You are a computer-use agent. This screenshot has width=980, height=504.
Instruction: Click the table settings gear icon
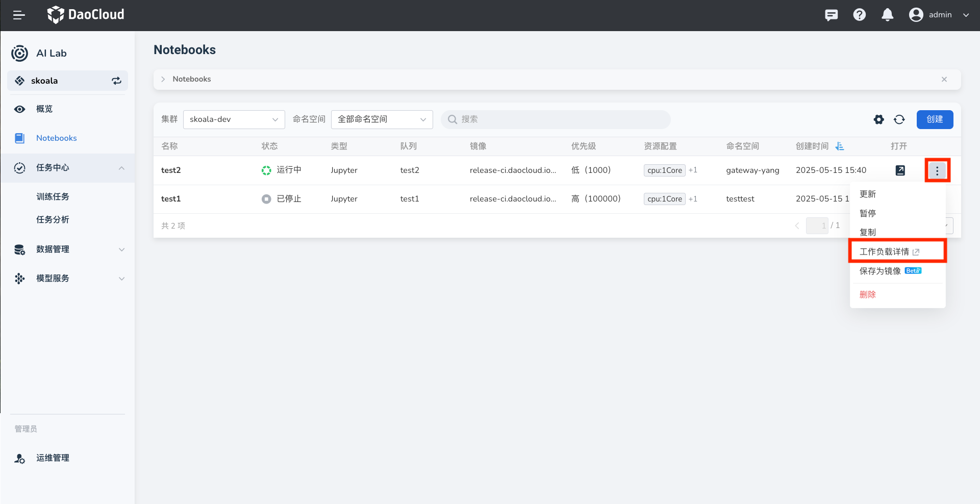[x=878, y=119]
